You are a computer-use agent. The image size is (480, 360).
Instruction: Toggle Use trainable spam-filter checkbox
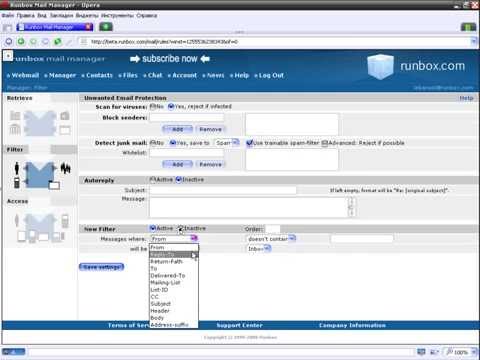pos(249,143)
